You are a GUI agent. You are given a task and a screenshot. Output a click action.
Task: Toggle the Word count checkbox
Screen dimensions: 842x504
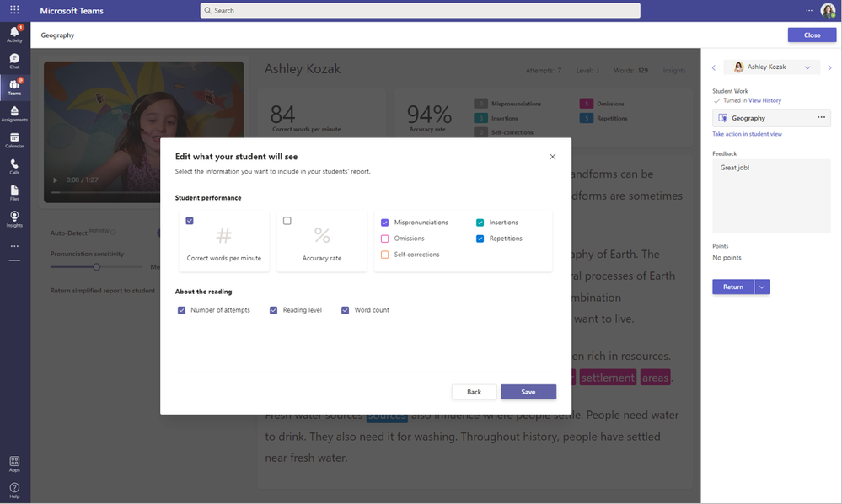346,310
